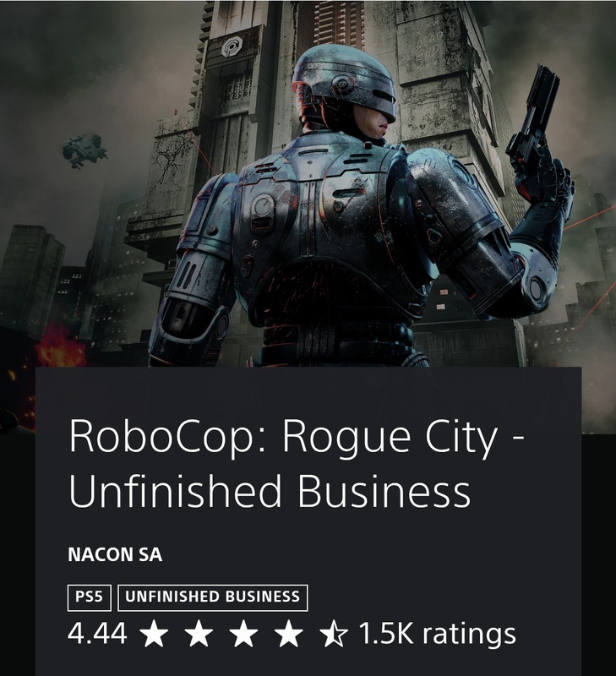Select the UNFINISHED BUSINESS edition tag
This screenshot has height=676, width=616.
[213, 597]
